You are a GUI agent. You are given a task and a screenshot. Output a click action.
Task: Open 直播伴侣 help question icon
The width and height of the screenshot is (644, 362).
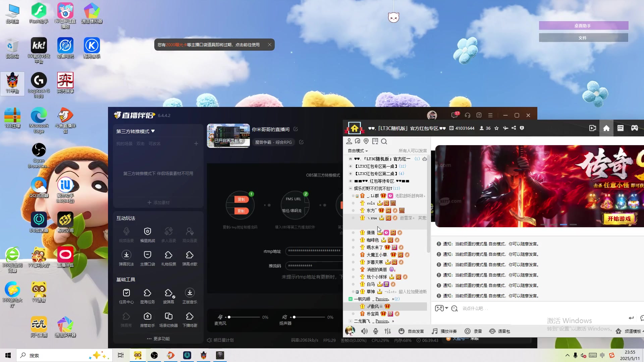[x=479, y=115]
